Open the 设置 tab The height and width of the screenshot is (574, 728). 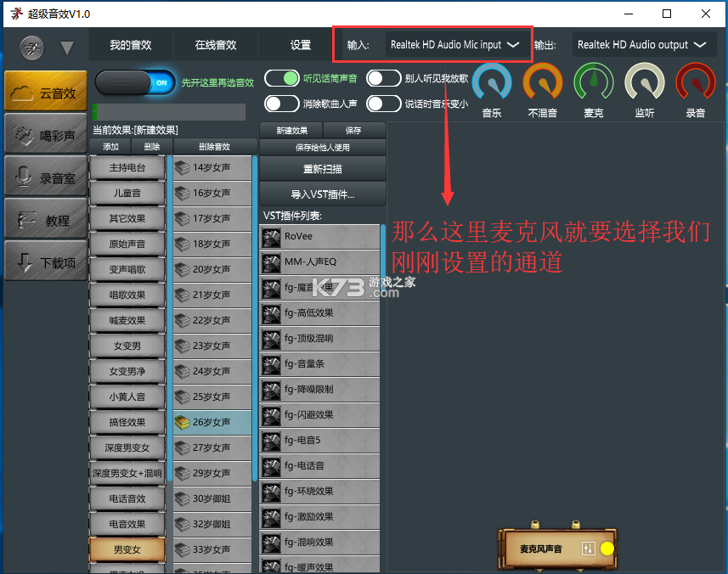(x=301, y=45)
